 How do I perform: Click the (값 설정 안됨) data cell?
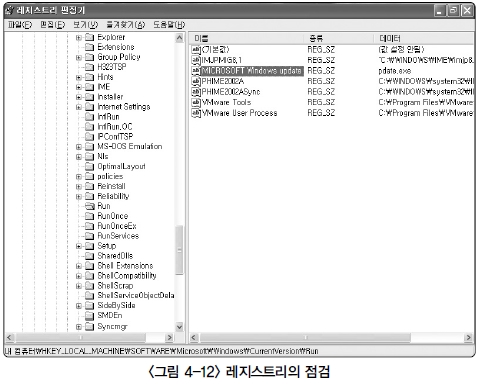(401, 50)
